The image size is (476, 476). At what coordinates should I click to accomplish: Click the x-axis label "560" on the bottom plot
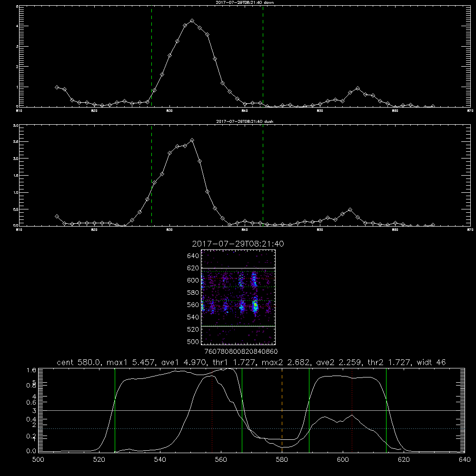tap(221, 460)
